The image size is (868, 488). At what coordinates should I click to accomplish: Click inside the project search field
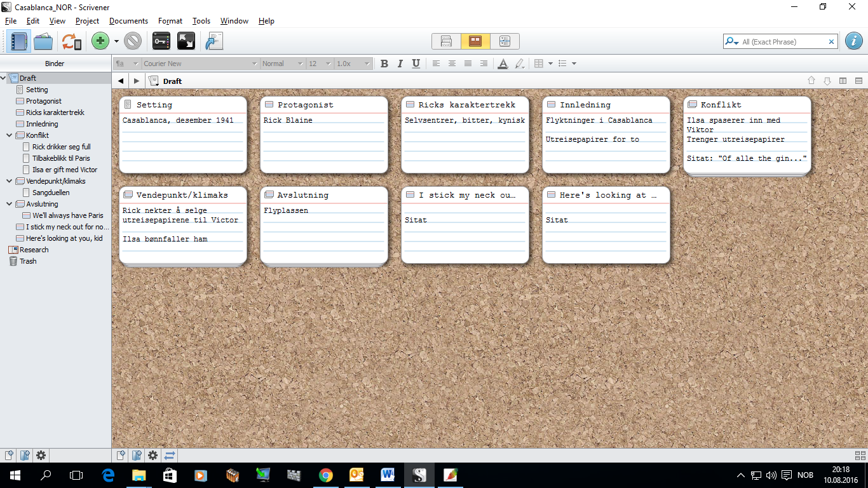pos(782,41)
